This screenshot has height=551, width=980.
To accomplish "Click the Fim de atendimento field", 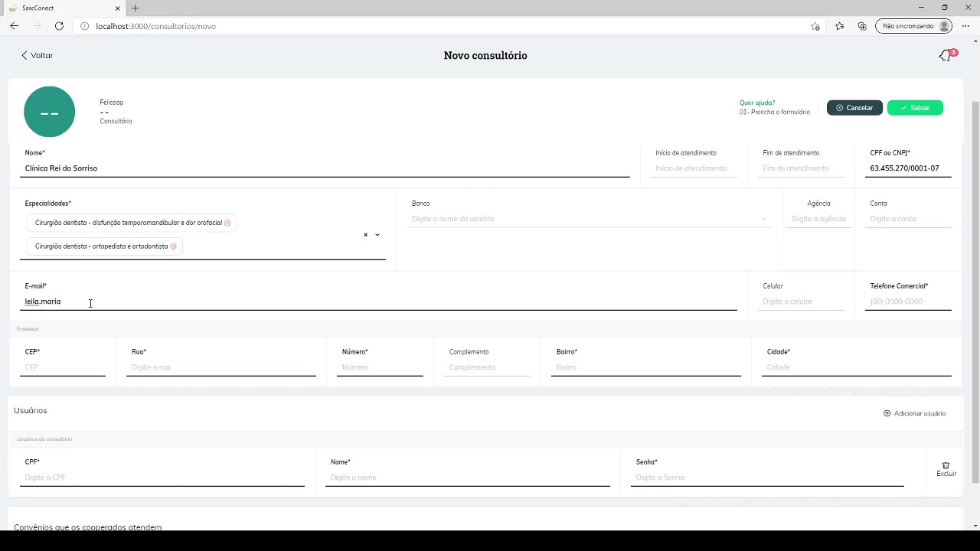I will (x=801, y=168).
